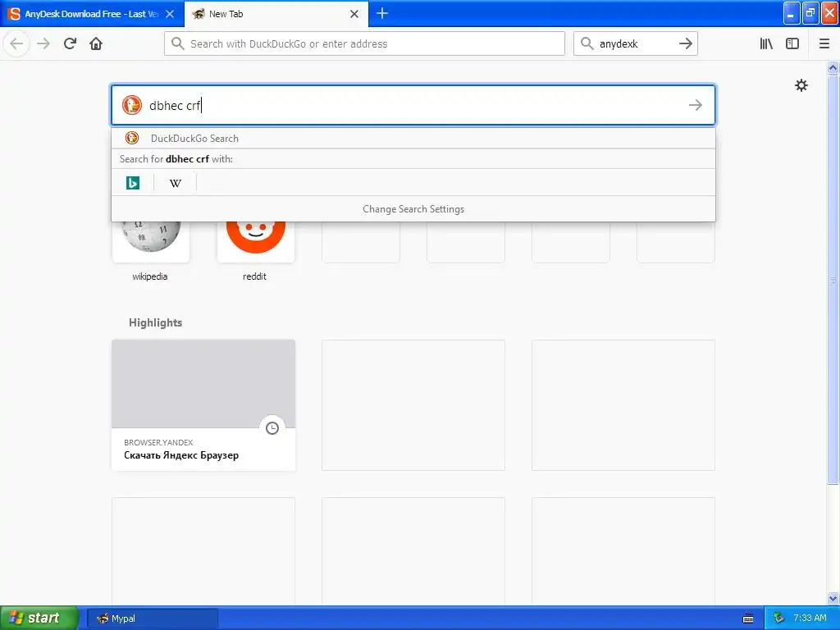Click the BROWSER.YANDEX source label
This screenshot has width=840, height=630.
click(x=158, y=442)
